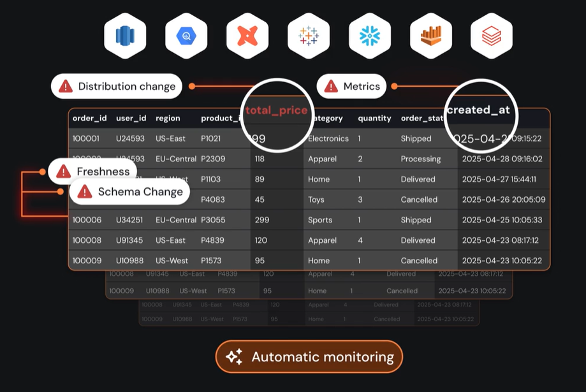586x392 pixels.
Task: Click the user_id column header
Action: (x=131, y=119)
